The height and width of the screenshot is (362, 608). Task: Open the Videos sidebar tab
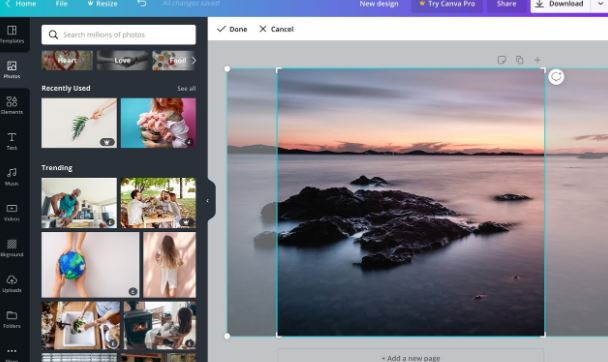(x=12, y=212)
